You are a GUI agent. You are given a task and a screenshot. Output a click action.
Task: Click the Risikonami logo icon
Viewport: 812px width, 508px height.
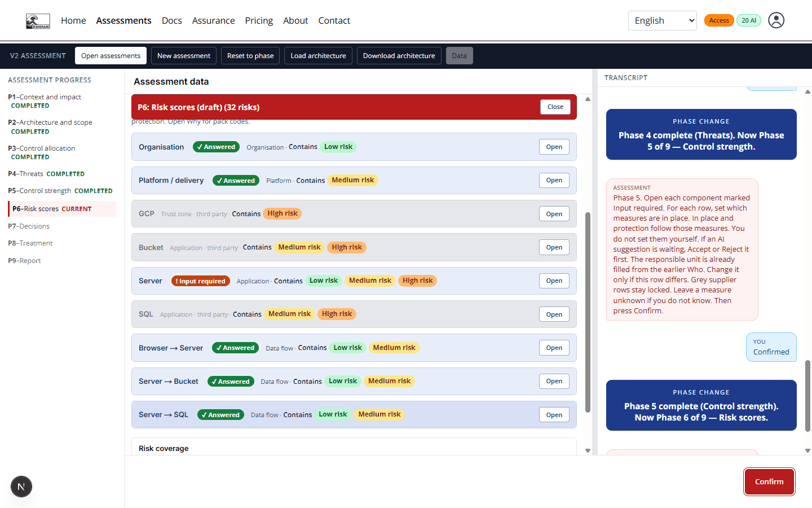point(38,21)
